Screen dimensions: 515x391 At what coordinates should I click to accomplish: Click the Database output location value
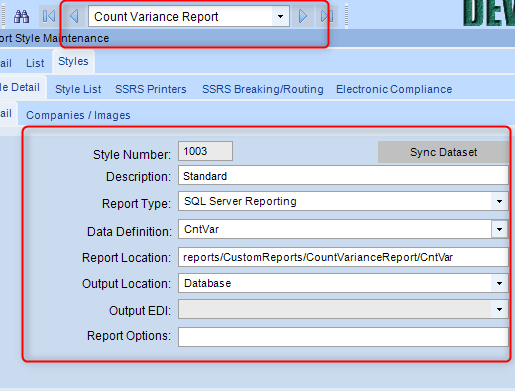tap(208, 283)
